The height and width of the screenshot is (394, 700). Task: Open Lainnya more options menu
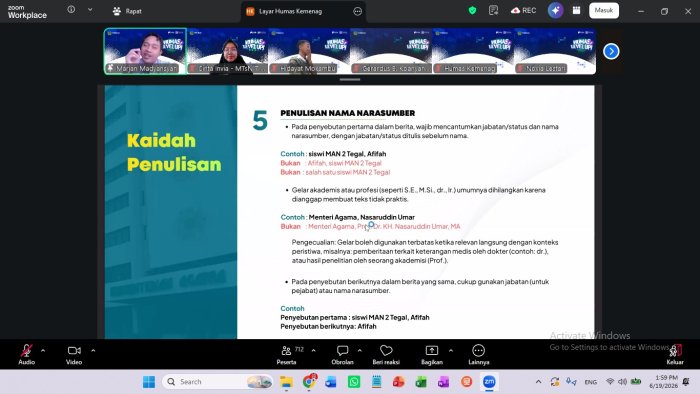pyautogui.click(x=479, y=354)
